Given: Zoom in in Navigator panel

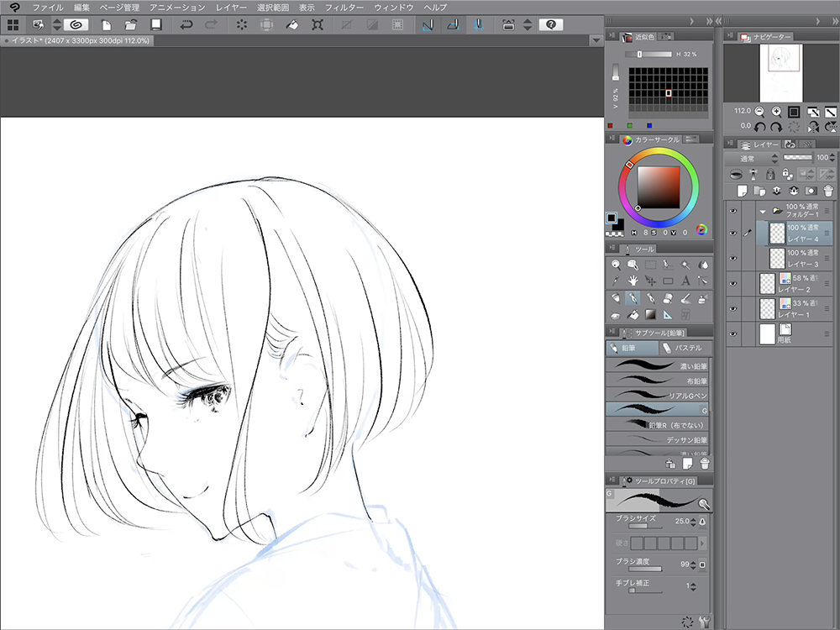Looking at the screenshot, I should (776, 112).
